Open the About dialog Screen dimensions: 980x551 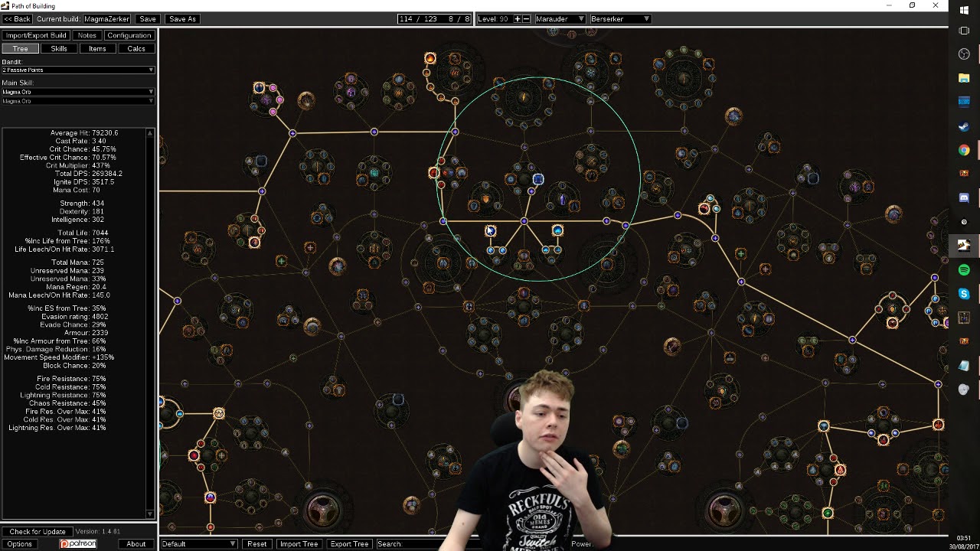point(136,544)
